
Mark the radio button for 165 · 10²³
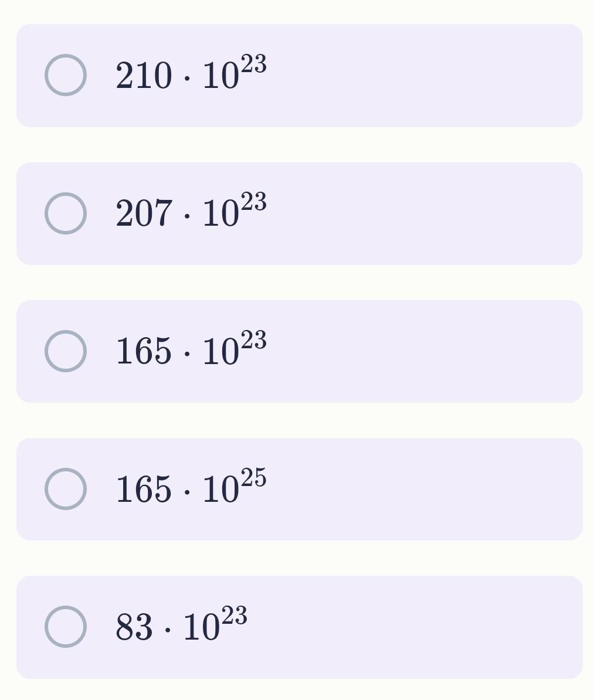(x=66, y=351)
